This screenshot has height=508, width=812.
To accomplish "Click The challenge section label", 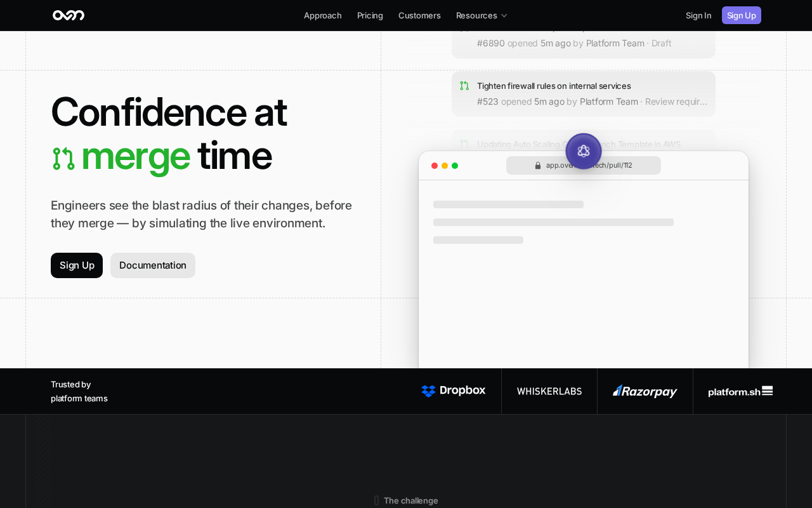I will pos(410,500).
